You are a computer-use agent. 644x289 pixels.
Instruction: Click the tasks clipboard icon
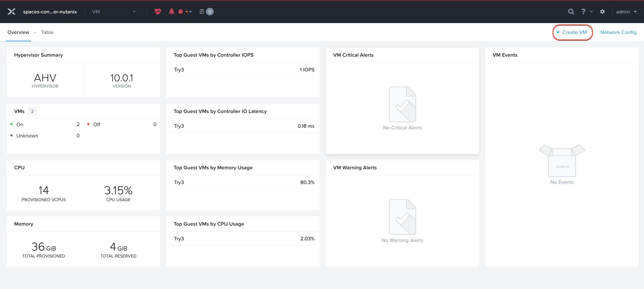pos(202,12)
